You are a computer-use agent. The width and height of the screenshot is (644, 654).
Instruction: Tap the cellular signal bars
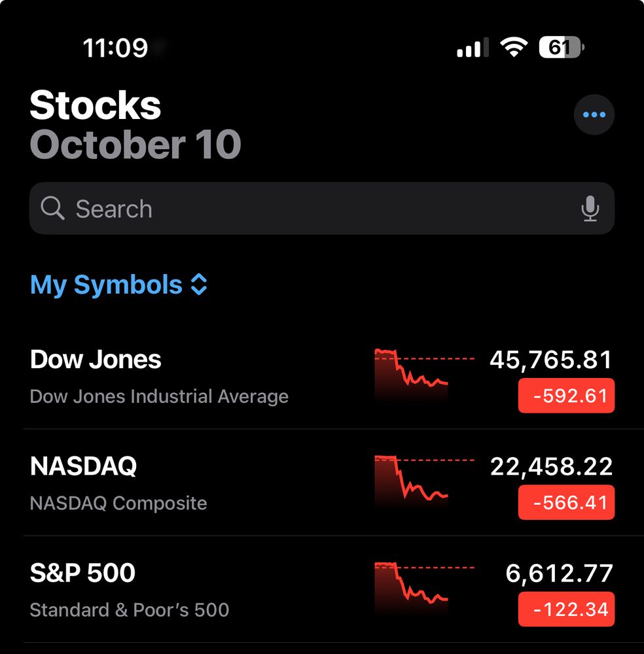click(473, 48)
